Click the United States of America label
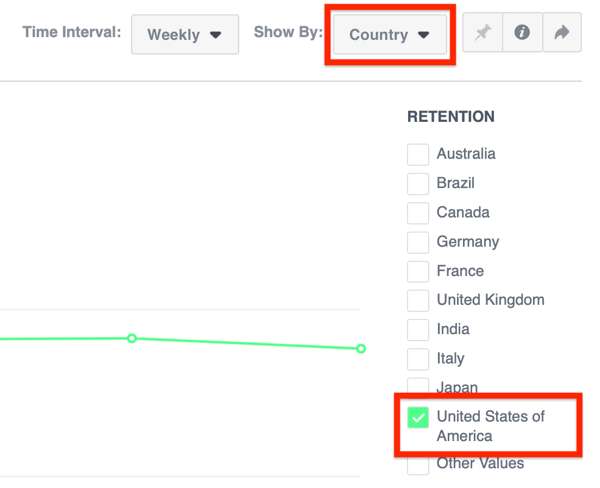 490,426
